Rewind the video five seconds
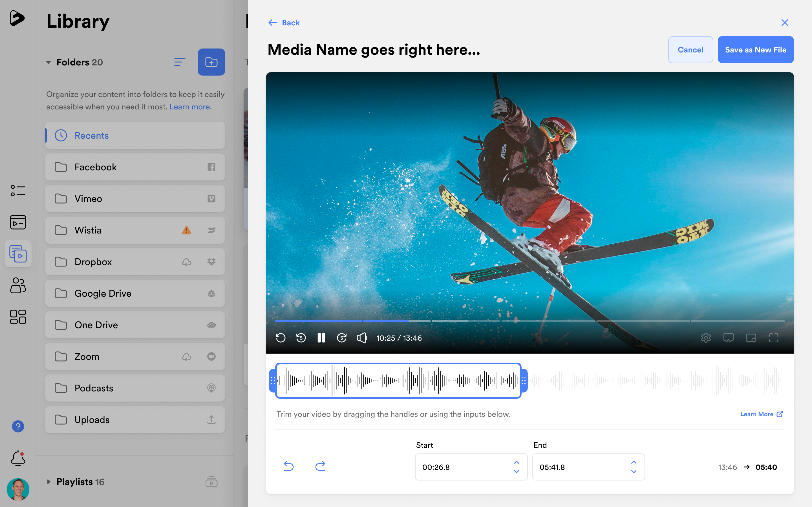 coord(301,338)
